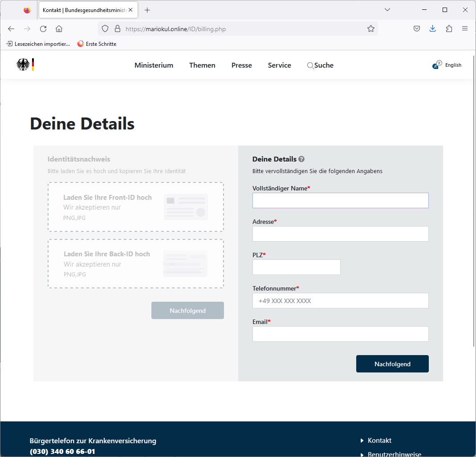The image size is (476, 457).
Task: Open the extensions puzzle icon
Action: 449,29
